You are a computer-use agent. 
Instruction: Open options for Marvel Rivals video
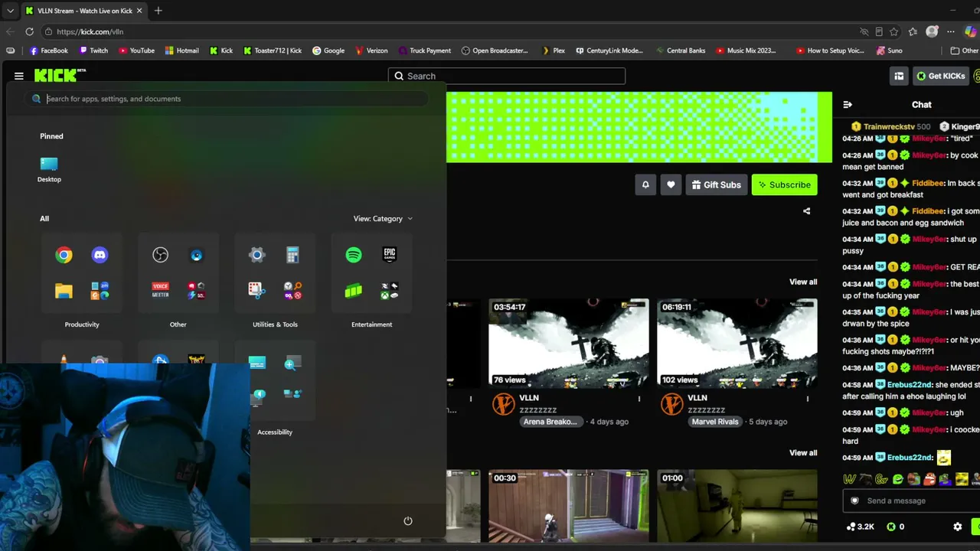[x=808, y=399]
